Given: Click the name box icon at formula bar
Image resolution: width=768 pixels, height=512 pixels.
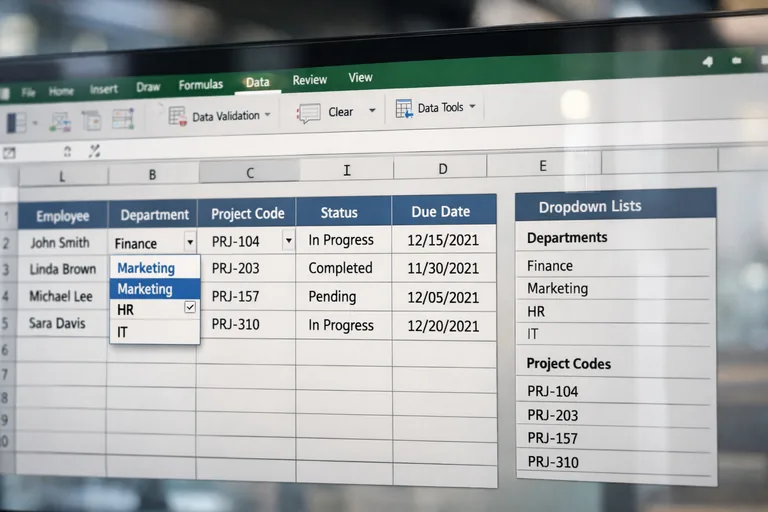Looking at the screenshot, I should 9,153.
